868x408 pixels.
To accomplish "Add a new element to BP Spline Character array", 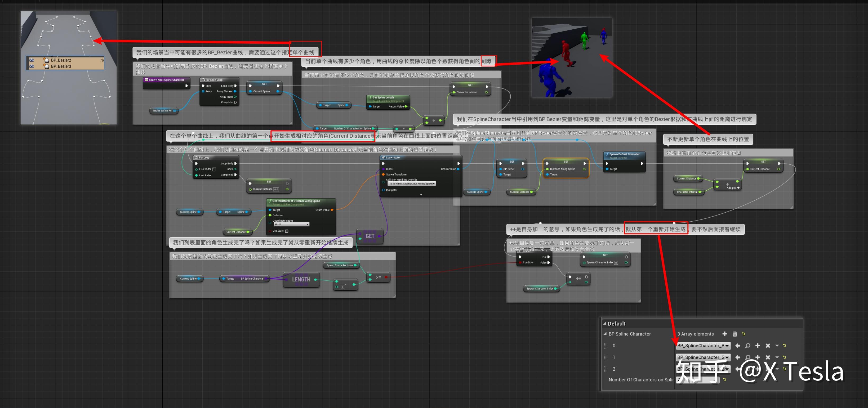I will pyautogui.click(x=725, y=334).
